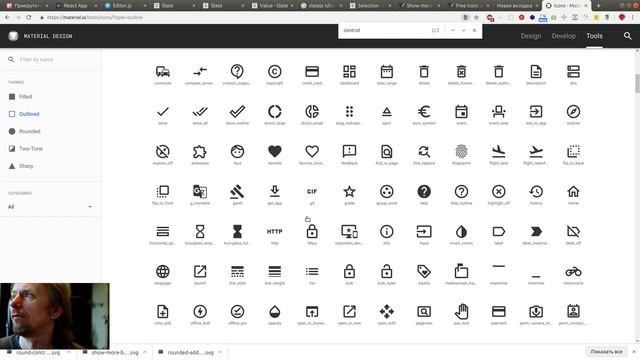
Task: Click the event_seat icon
Action: 499,111
